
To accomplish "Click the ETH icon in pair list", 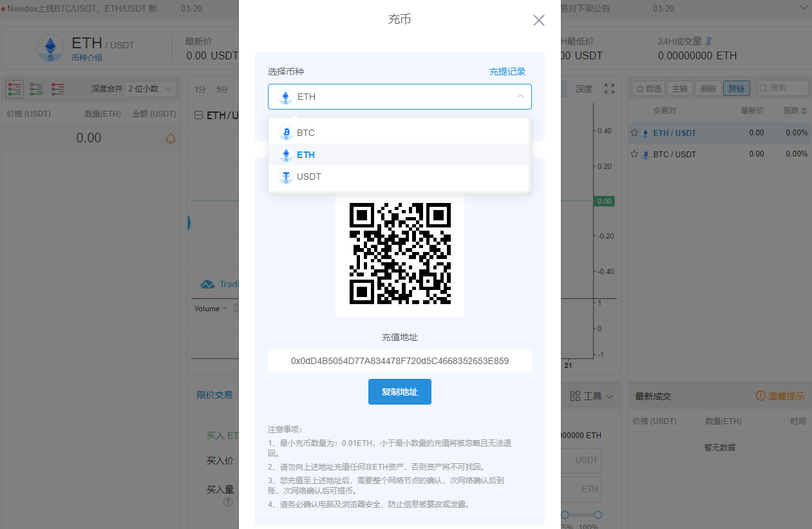I will tap(645, 133).
